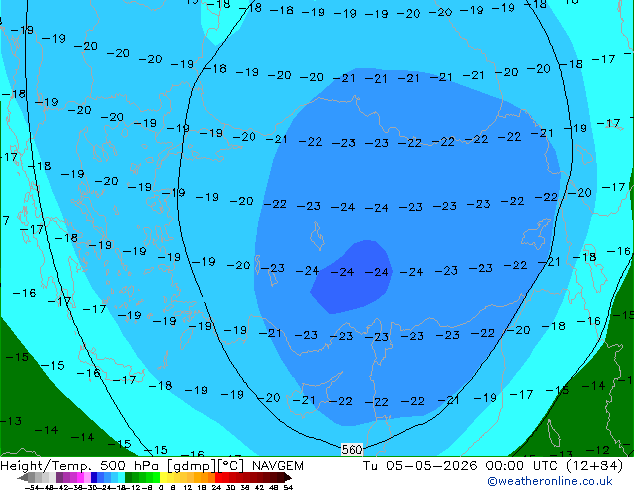
Task: Click the (12+84) forecast hour label
Action: 594,466
